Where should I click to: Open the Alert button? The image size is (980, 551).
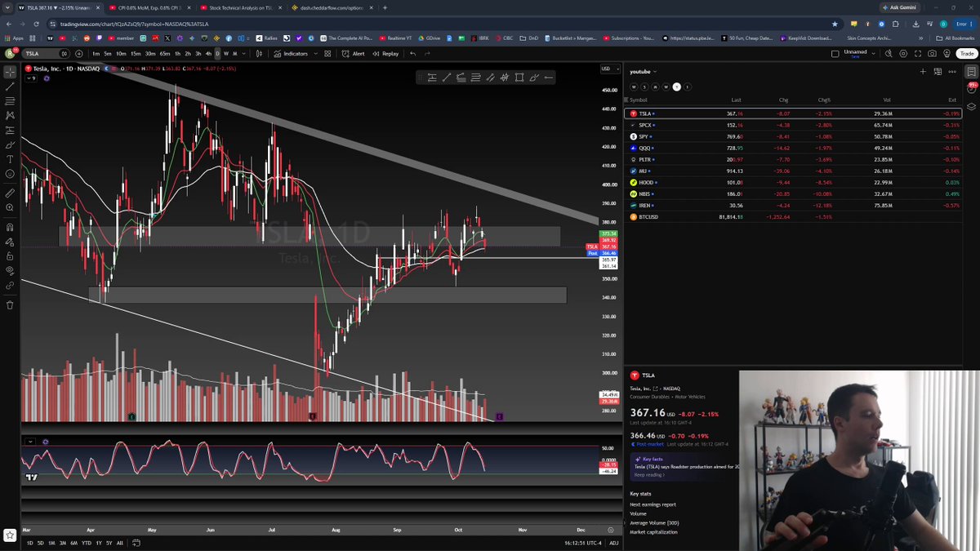(x=354, y=54)
